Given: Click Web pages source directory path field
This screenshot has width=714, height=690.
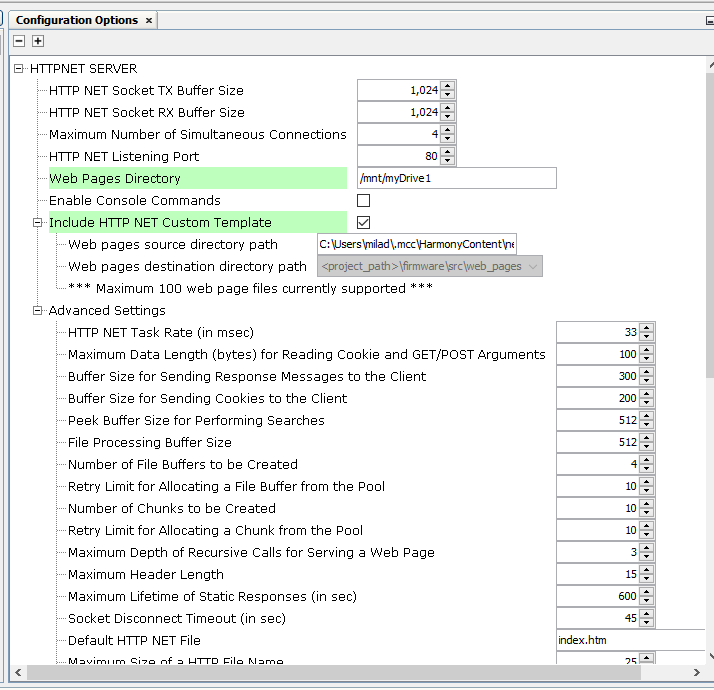Looking at the screenshot, I should point(416,245).
